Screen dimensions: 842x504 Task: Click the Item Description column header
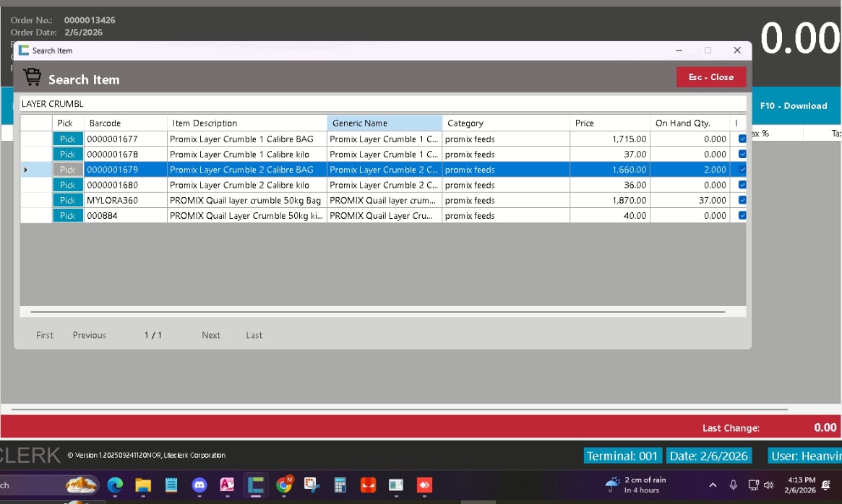(246, 123)
